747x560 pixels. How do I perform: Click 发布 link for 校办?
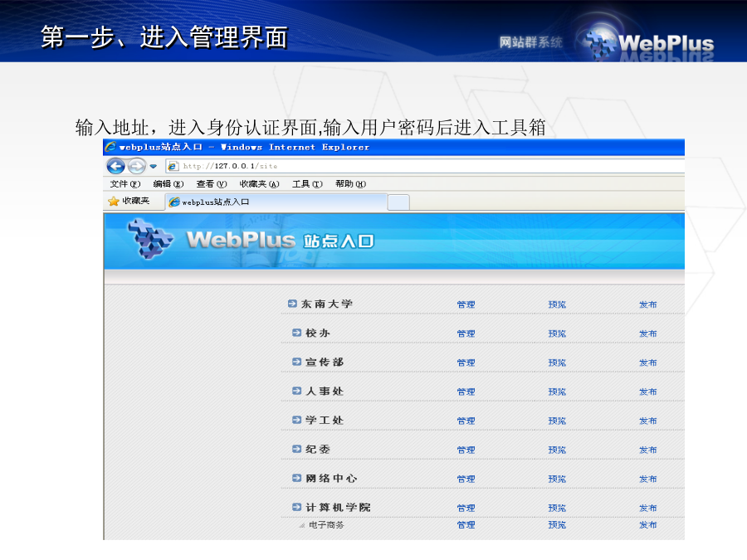tap(648, 334)
